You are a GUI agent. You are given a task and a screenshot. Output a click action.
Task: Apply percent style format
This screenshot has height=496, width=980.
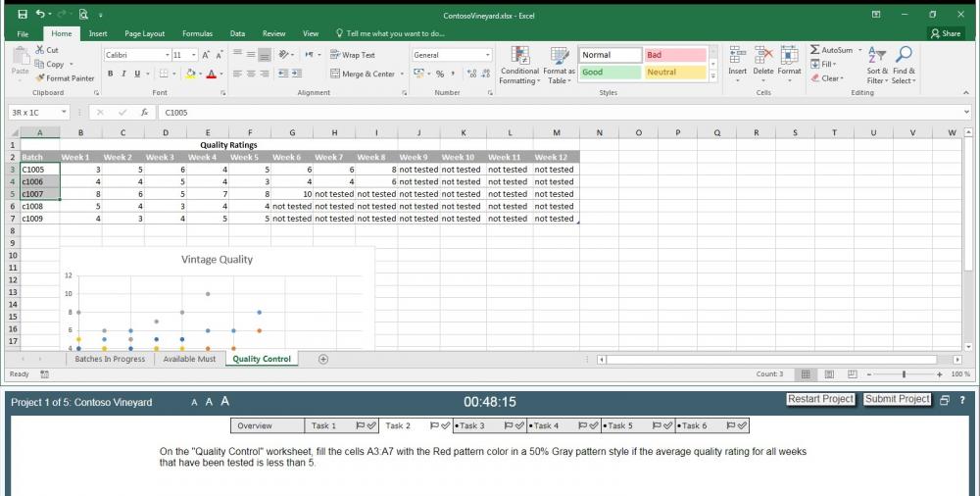[440, 74]
